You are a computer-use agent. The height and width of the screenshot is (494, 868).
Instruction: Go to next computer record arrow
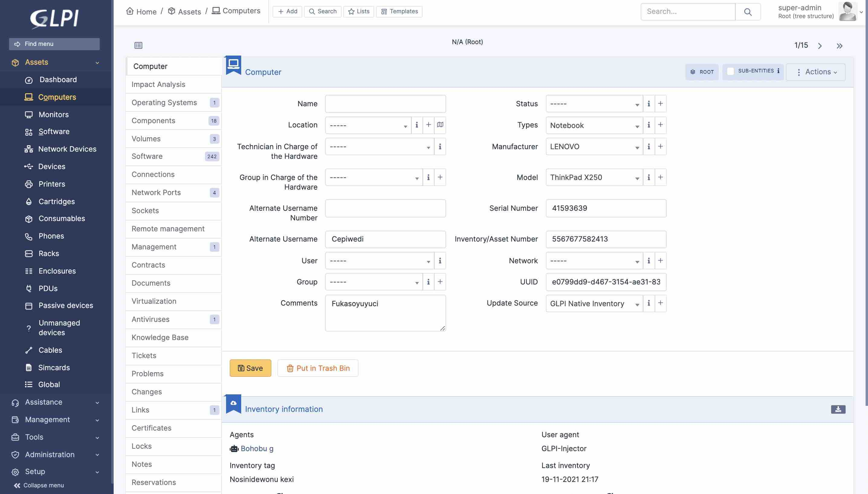820,46
